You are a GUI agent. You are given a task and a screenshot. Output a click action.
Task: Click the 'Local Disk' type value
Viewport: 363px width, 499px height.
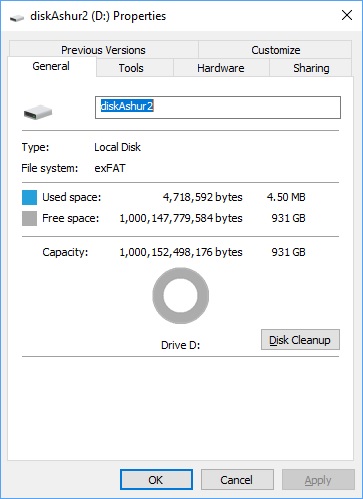(117, 147)
